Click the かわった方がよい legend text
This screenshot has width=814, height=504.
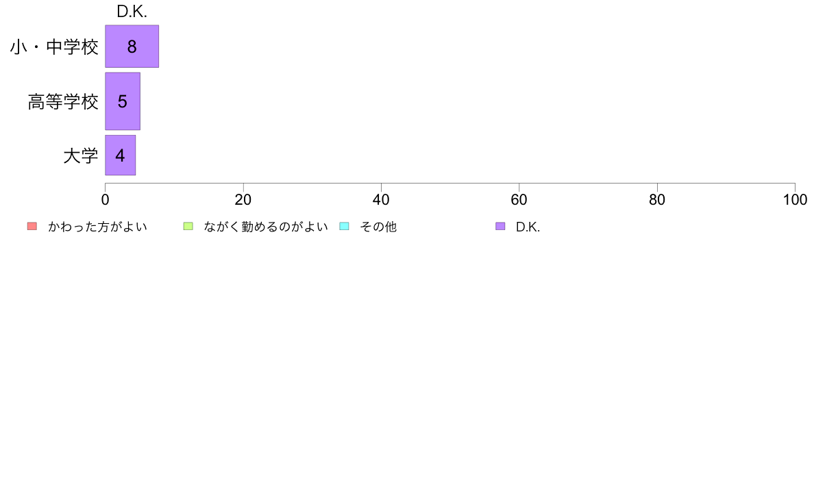[97, 227]
